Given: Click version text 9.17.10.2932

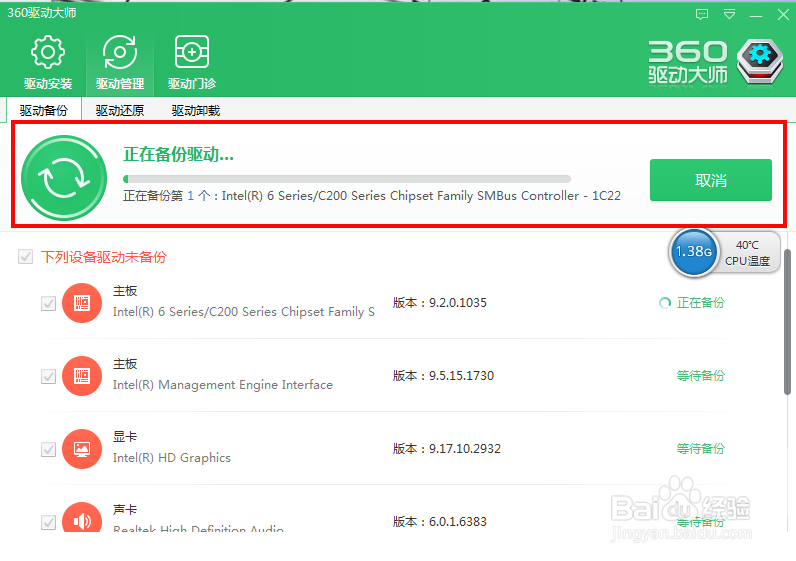Looking at the screenshot, I should click(465, 449).
